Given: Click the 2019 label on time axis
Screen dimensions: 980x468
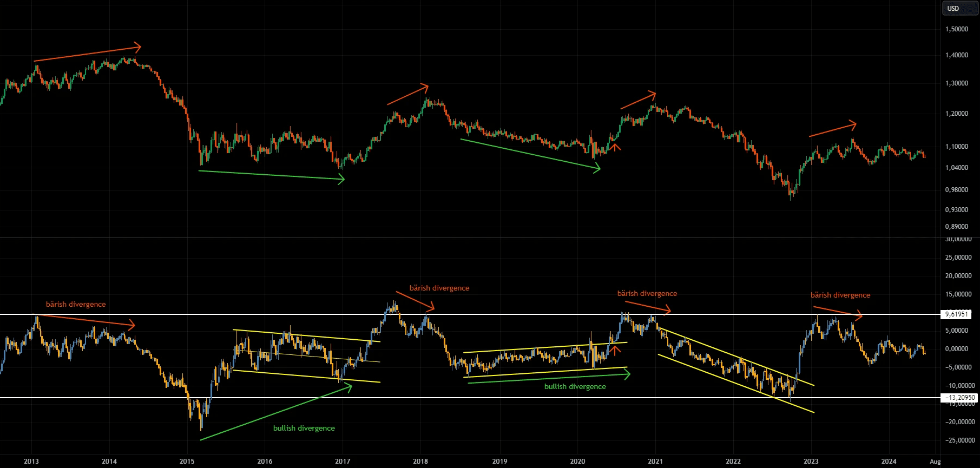Looking at the screenshot, I should 500,462.
